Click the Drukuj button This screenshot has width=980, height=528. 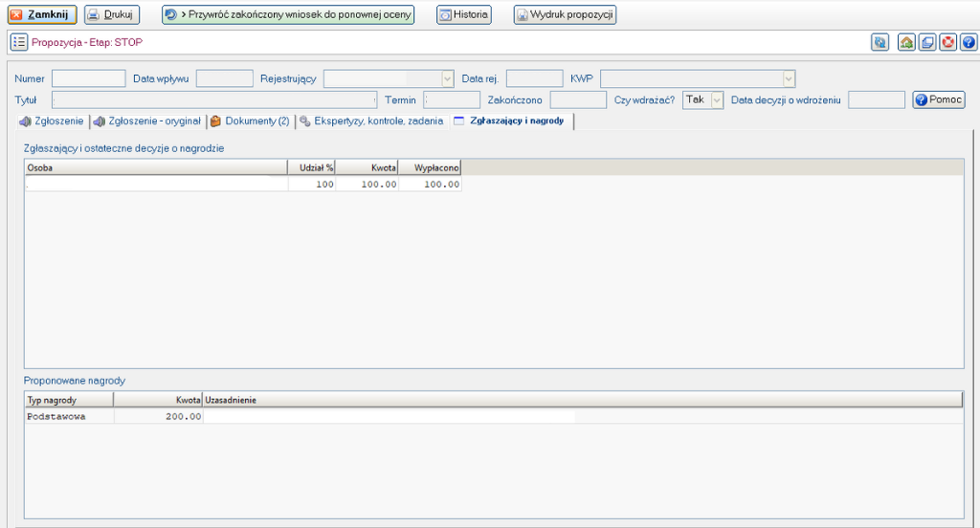112,15
